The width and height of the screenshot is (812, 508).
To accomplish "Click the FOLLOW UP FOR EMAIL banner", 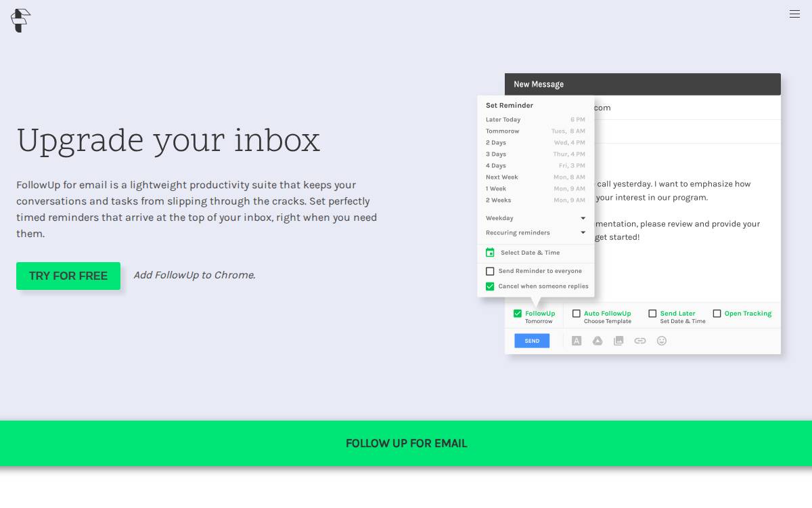I will click(x=406, y=444).
